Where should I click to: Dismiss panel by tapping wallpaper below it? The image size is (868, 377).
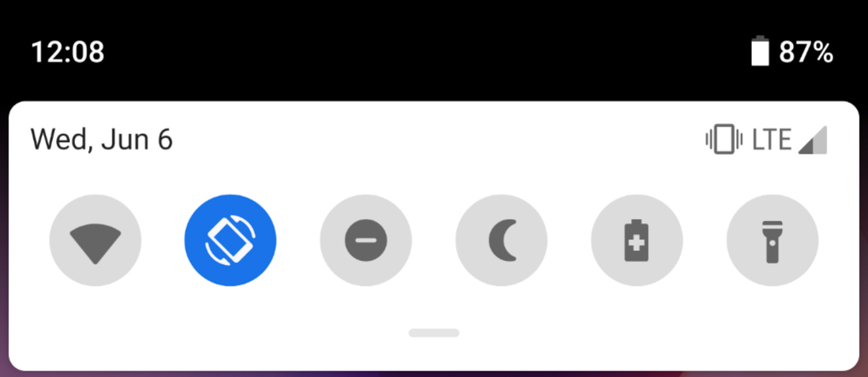tap(434, 374)
